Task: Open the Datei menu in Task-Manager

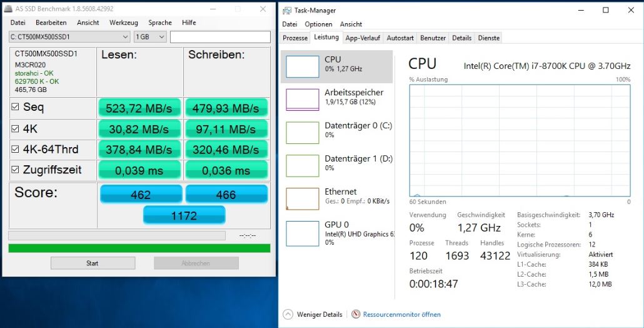Action: pos(289,24)
